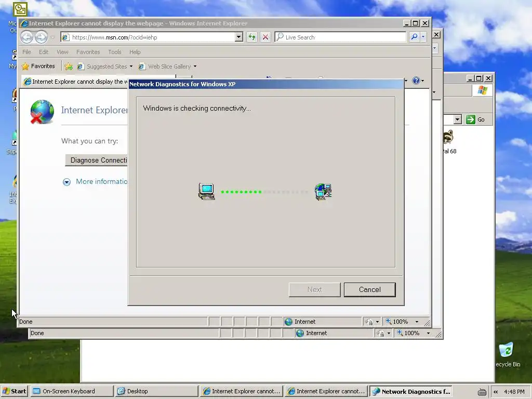Refresh the msn.com page
The width and height of the screenshot is (532, 399).
252,37
